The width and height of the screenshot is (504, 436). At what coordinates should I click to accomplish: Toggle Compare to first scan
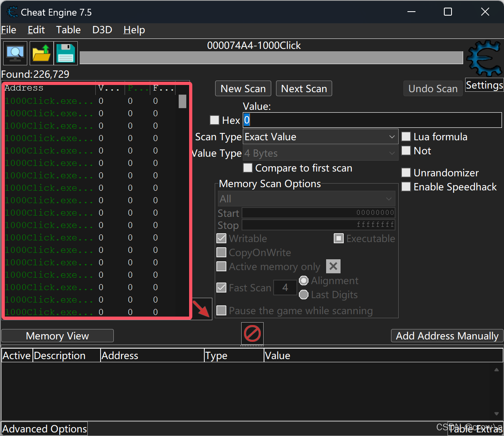[x=247, y=168]
